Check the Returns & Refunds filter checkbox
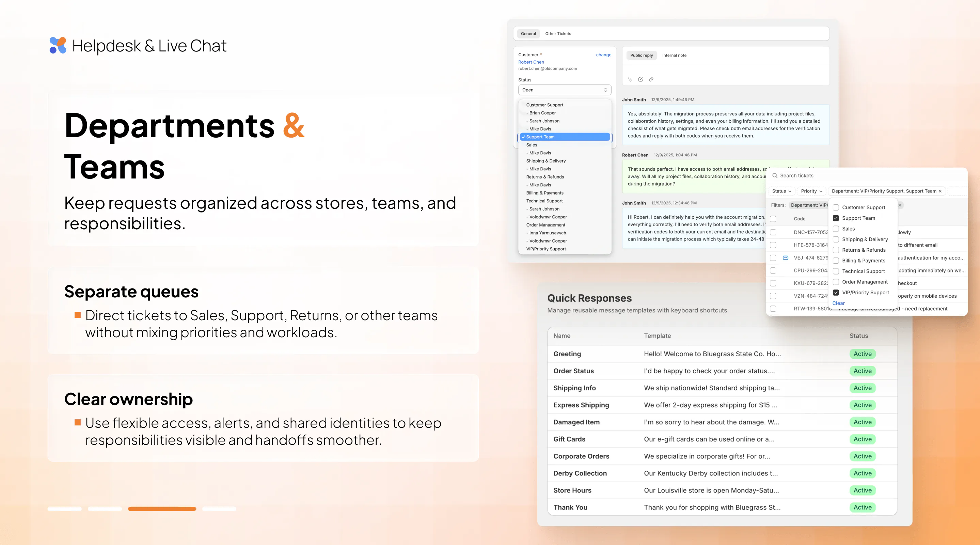Screen dimensions: 980x545 [836, 250]
